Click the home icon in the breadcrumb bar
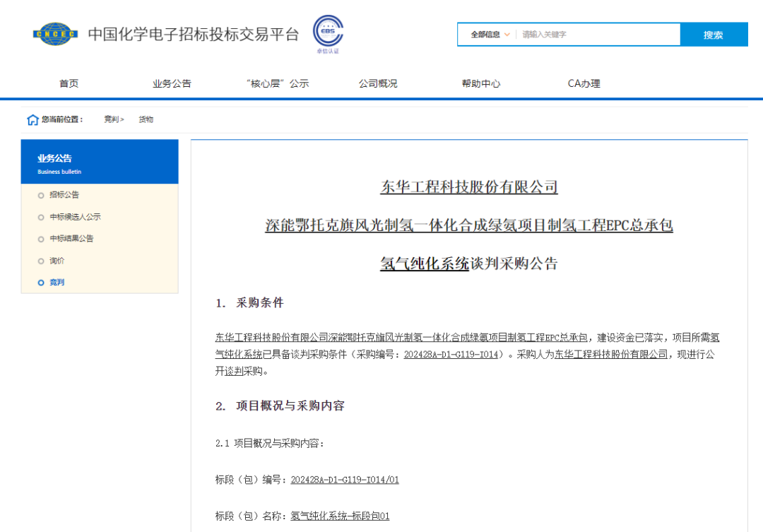This screenshot has width=763, height=532. coord(33,119)
